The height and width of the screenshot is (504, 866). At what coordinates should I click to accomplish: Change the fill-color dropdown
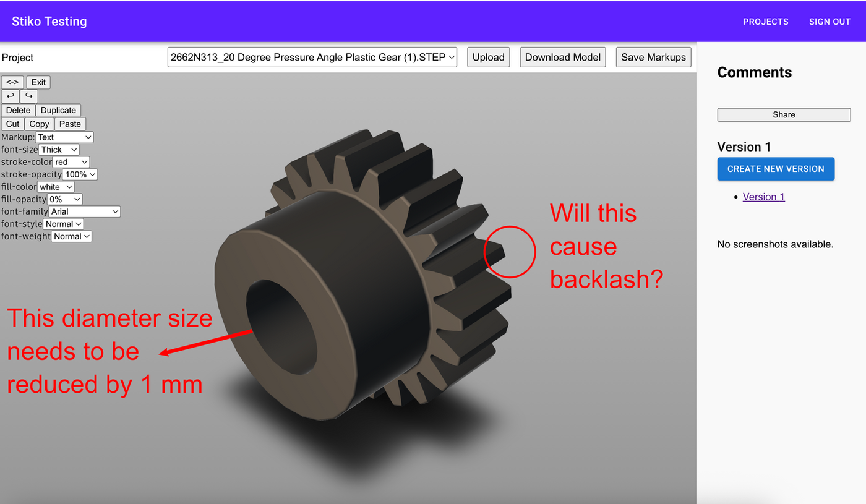click(x=56, y=187)
